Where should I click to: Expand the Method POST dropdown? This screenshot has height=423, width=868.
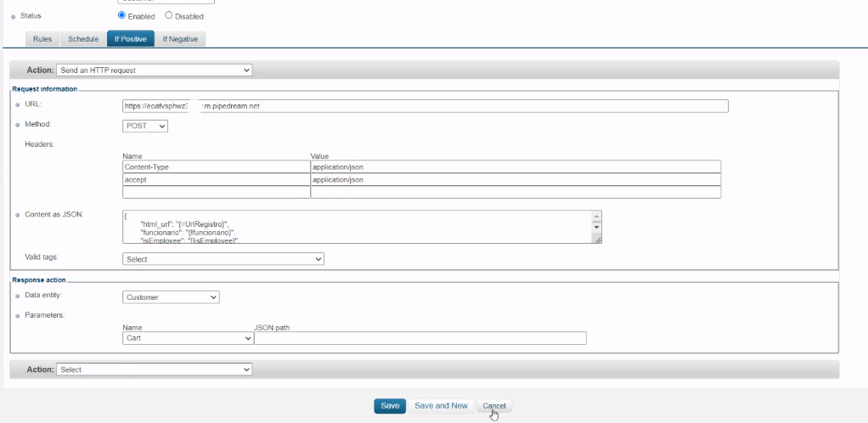[x=145, y=126]
